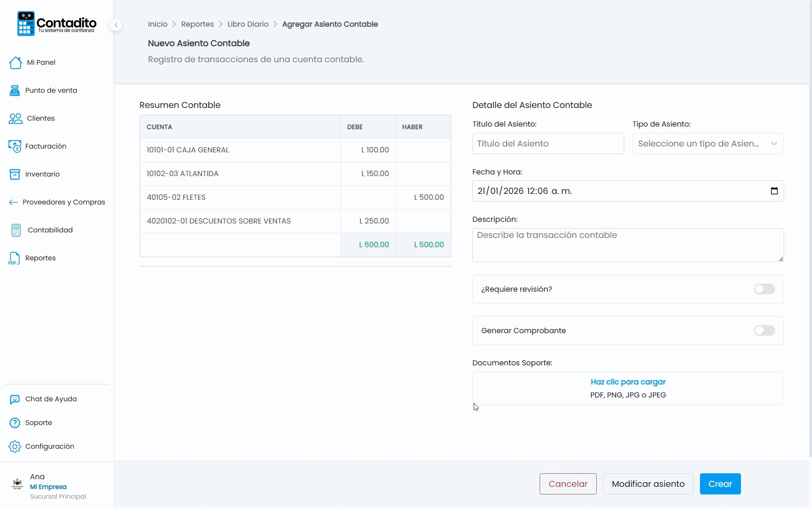This screenshot has height=508, width=812.
Task: Go to Libro Diario breadcrumb
Action: [x=248, y=24]
